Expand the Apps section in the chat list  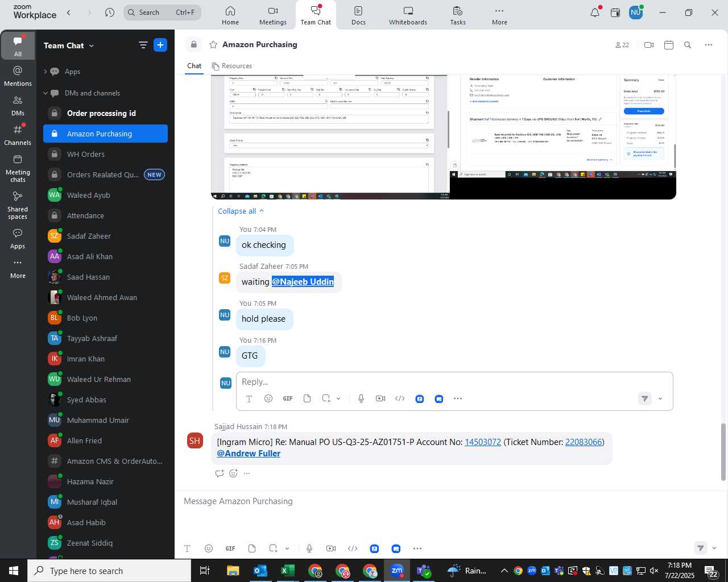point(45,72)
